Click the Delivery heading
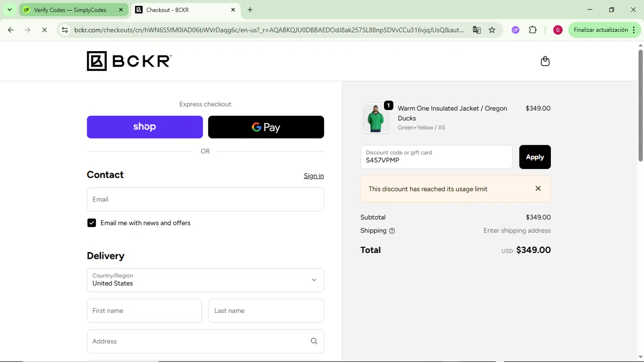This screenshot has width=644, height=362. (x=106, y=256)
